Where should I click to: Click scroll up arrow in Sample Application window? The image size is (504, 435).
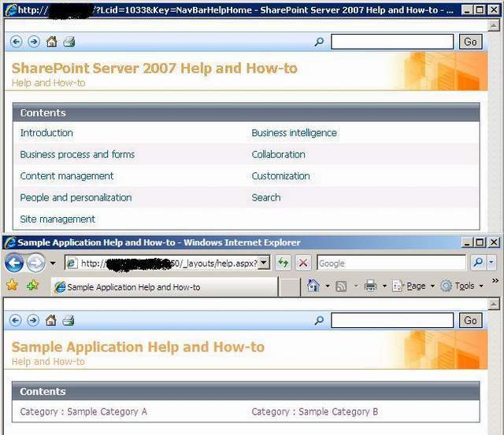[x=494, y=304]
